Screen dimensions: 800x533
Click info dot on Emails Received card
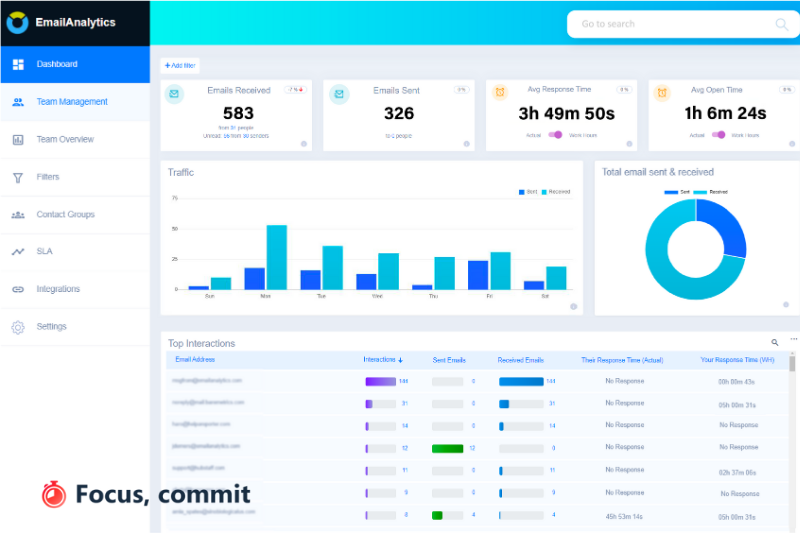pyautogui.click(x=304, y=144)
